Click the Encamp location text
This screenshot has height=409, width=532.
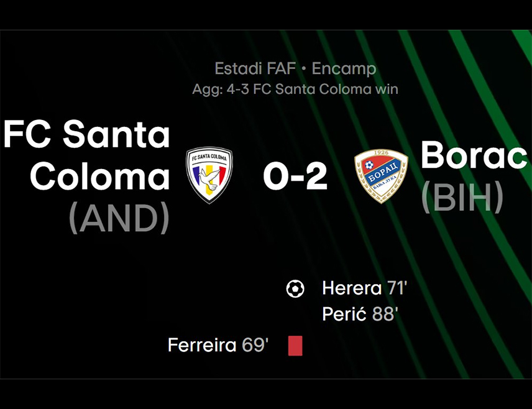[344, 69]
